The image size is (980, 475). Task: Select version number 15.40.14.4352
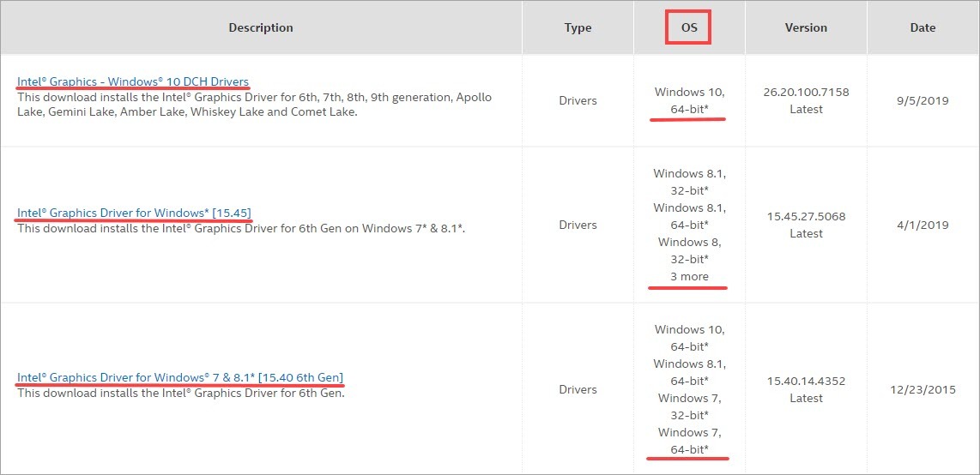click(x=806, y=382)
